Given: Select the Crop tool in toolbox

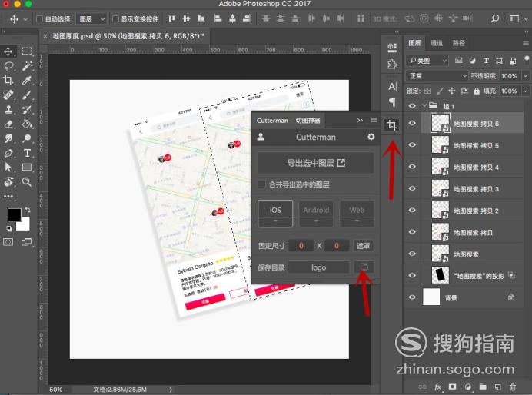Looking at the screenshot, I should pos(8,81).
